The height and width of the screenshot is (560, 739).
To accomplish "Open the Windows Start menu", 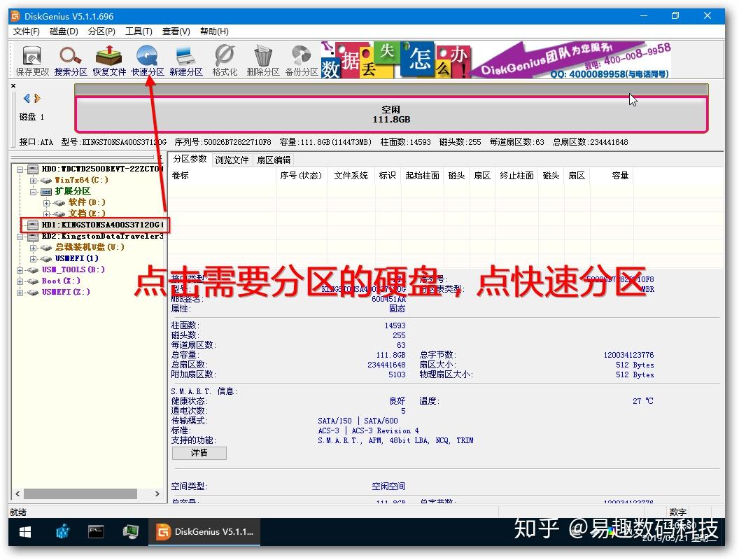I will coord(25,532).
